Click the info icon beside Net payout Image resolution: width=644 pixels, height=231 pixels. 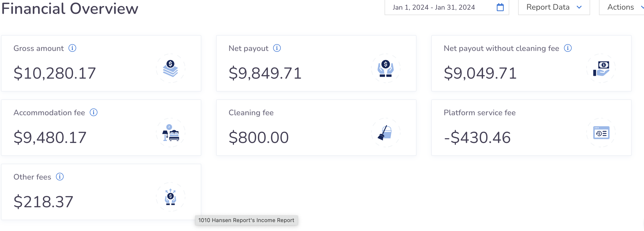click(x=277, y=48)
